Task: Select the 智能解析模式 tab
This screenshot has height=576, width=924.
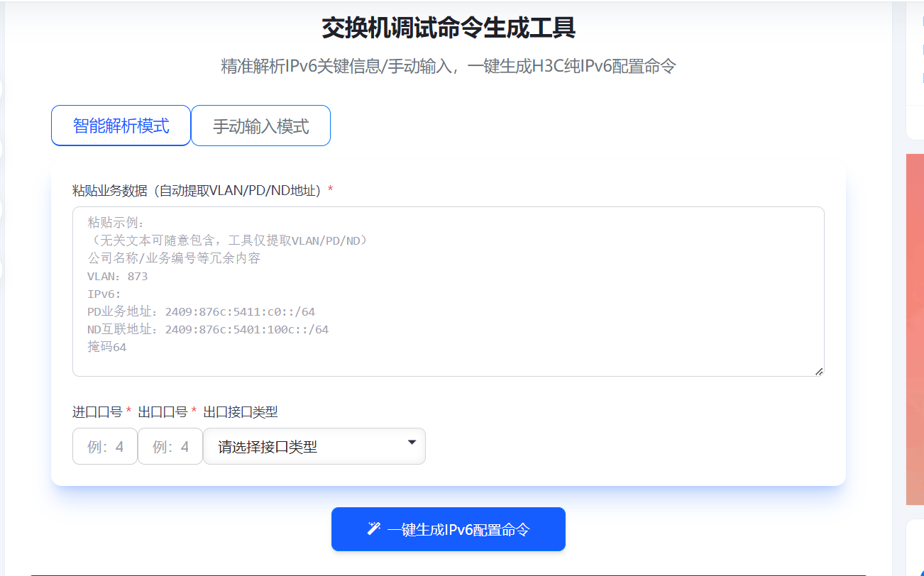Action: point(121,125)
